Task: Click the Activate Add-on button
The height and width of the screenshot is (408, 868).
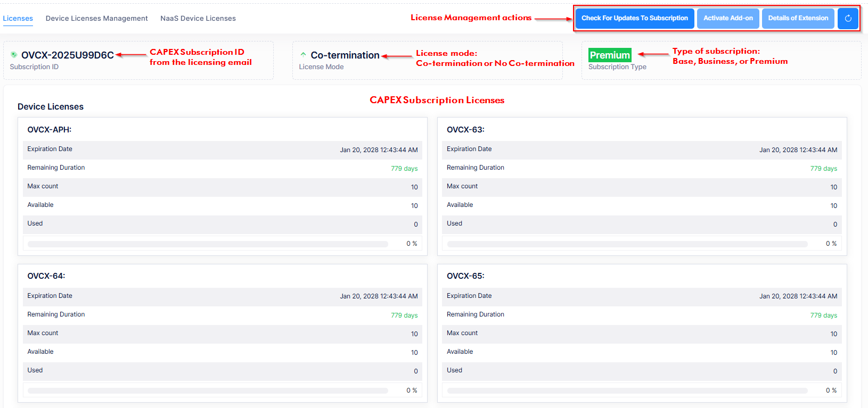Action: (x=728, y=18)
